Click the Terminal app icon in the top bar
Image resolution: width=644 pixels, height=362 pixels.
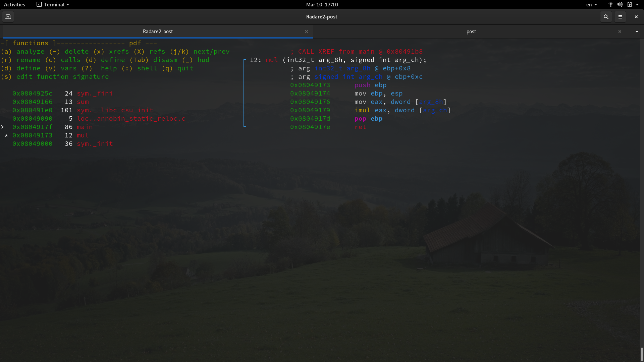coord(39,4)
